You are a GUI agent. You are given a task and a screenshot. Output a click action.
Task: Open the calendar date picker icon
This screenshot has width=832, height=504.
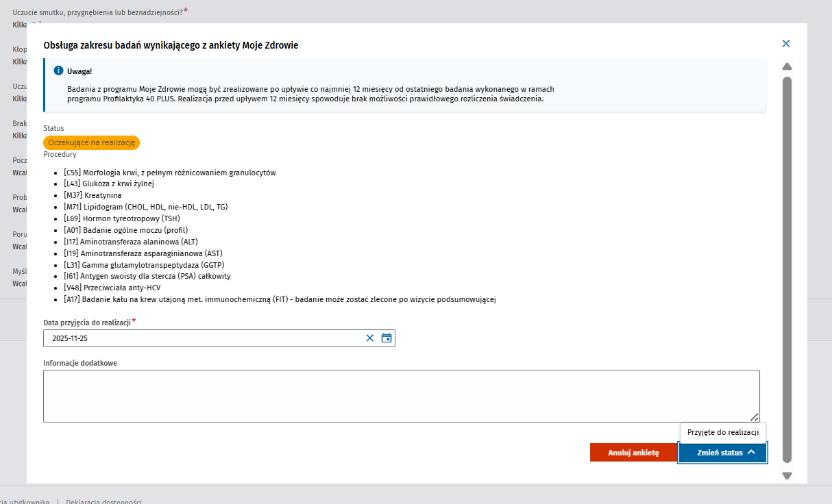(387, 338)
